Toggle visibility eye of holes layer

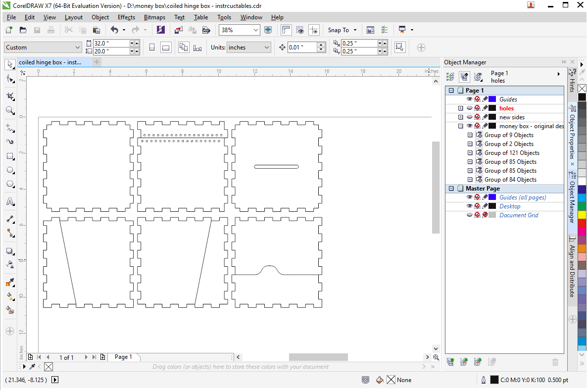[x=469, y=108]
